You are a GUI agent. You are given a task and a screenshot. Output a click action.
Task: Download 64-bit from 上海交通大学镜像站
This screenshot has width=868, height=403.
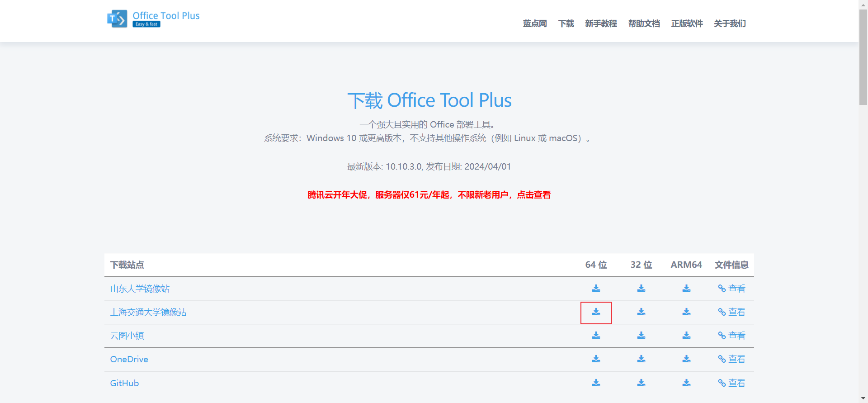coord(596,312)
